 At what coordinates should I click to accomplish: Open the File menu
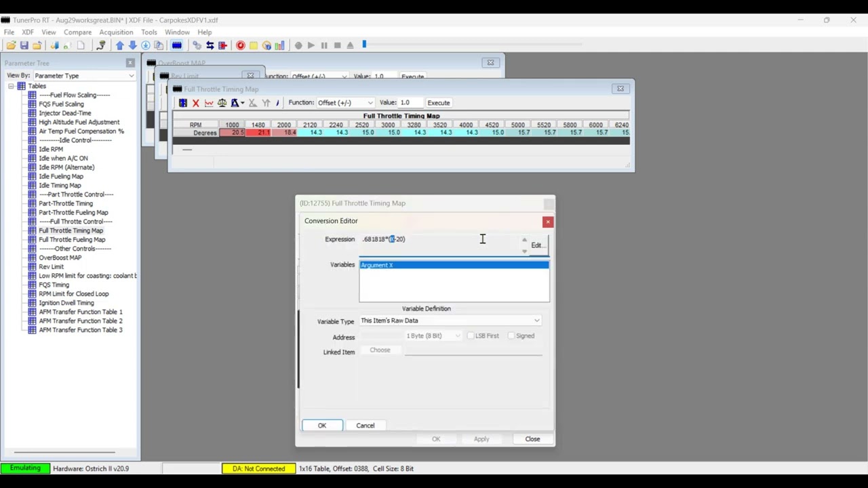pos(9,32)
